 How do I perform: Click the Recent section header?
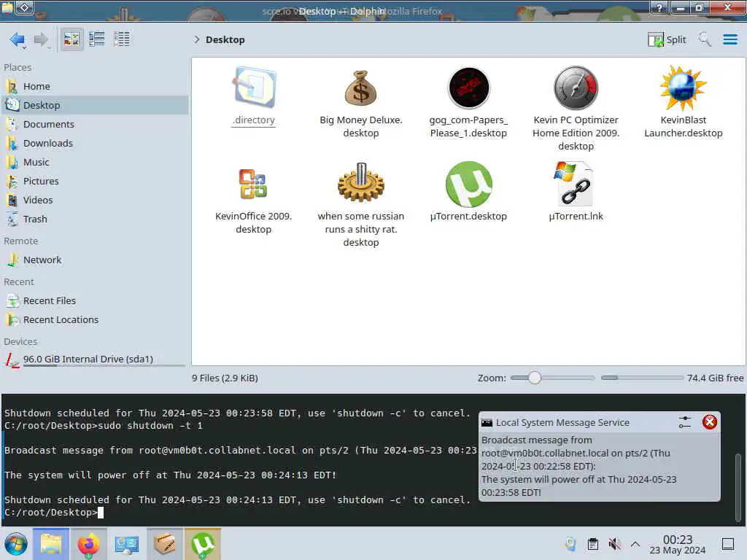[x=19, y=282]
